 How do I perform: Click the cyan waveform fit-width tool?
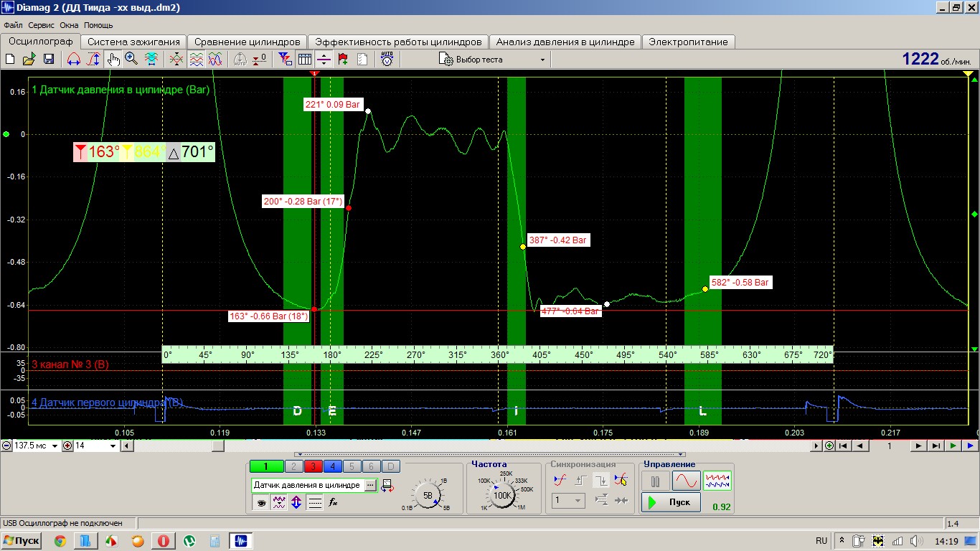coord(151,60)
